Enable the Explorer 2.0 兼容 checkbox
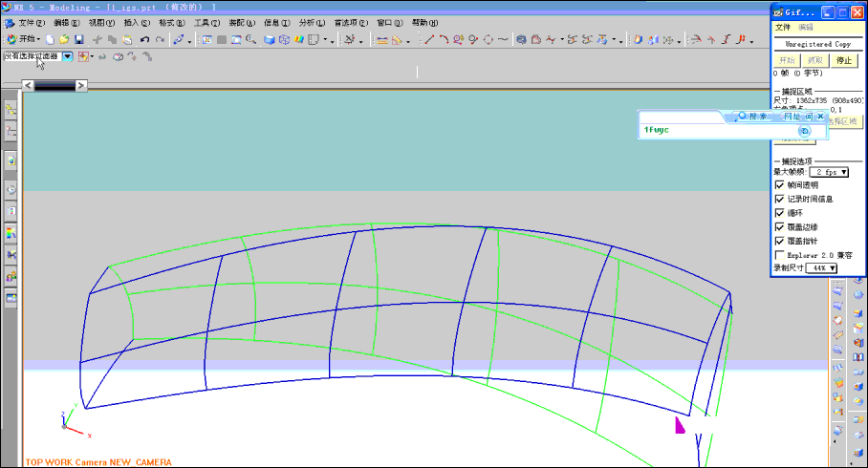The height and width of the screenshot is (468, 868). click(x=779, y=255)
